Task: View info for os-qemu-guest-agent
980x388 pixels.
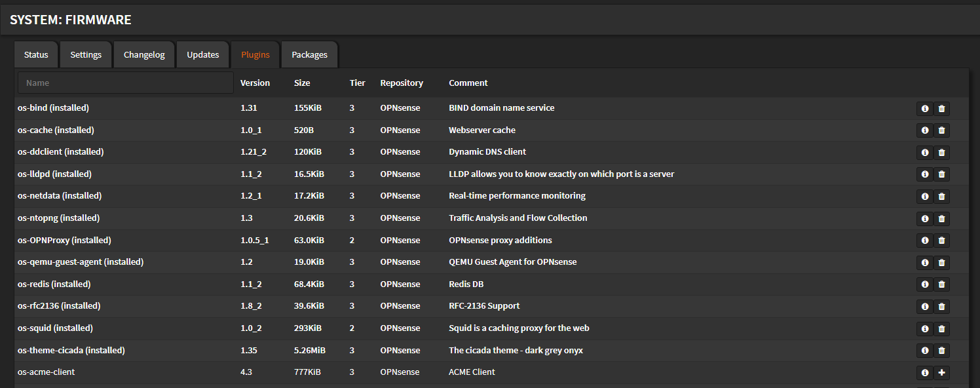Action: [924, 263]
